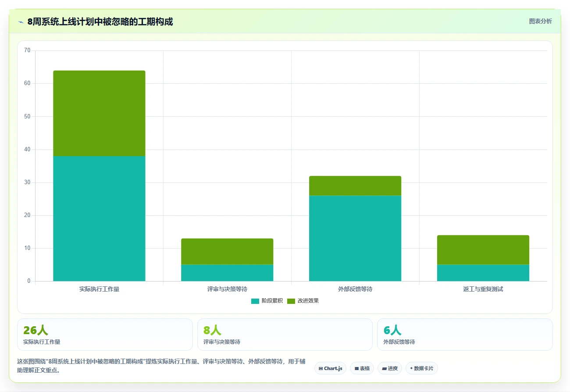Click the teal bar segment for 外部反馈等待
This screenshot has height=392, width=570.
[355, 238]
